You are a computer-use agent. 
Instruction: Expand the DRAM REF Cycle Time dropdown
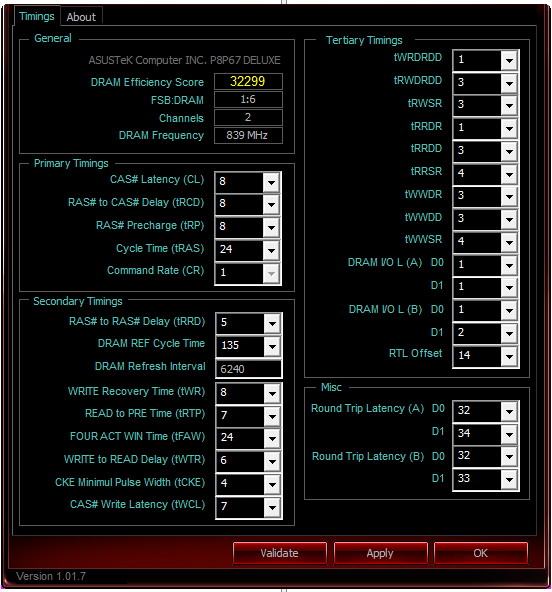[x=272, y=347]
